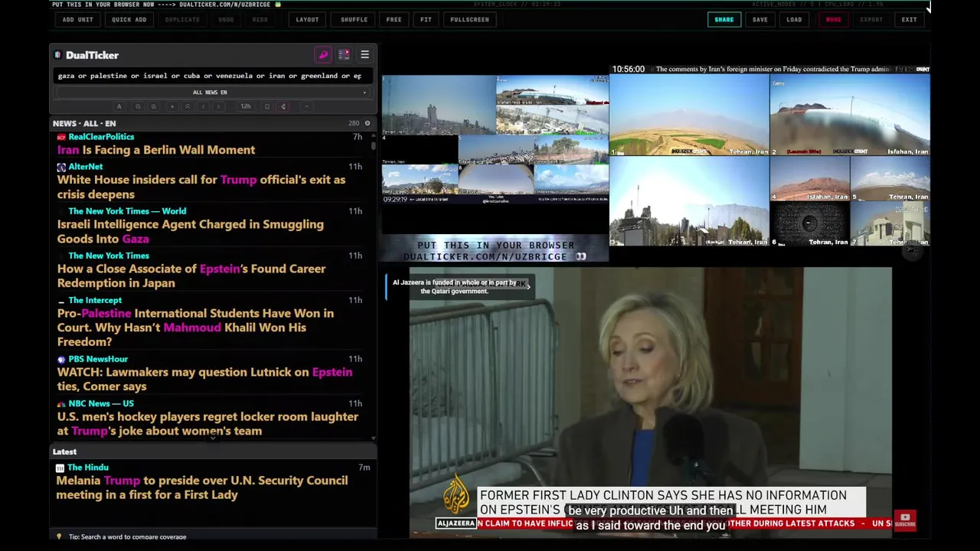Click the zoom out magnifier icon
This screenshot has width=980, height=551.
tap(138, 106)
